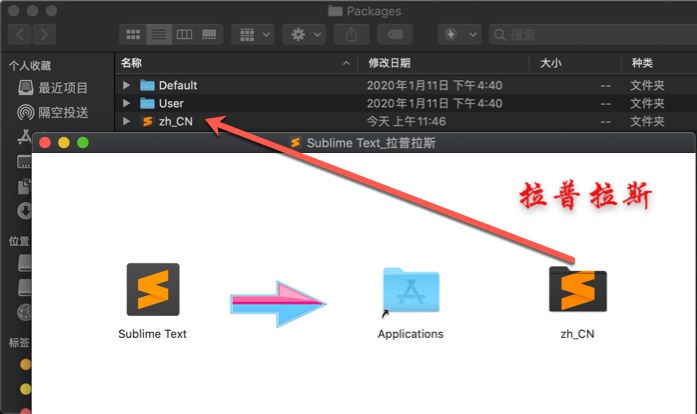The height and width of the screenshot is (414, 697).
Task: Click the downloads icon in the sidebar
Action: click(24, 211)
